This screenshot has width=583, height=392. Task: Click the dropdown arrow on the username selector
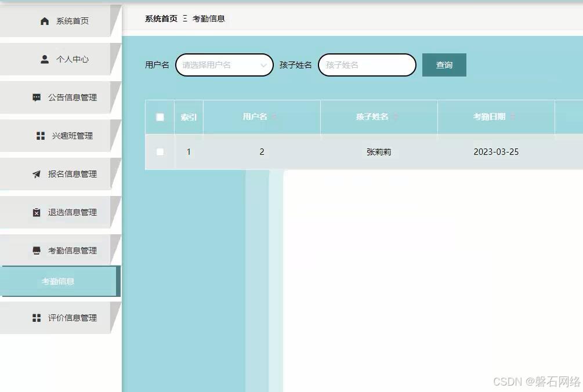pos(265,64)
